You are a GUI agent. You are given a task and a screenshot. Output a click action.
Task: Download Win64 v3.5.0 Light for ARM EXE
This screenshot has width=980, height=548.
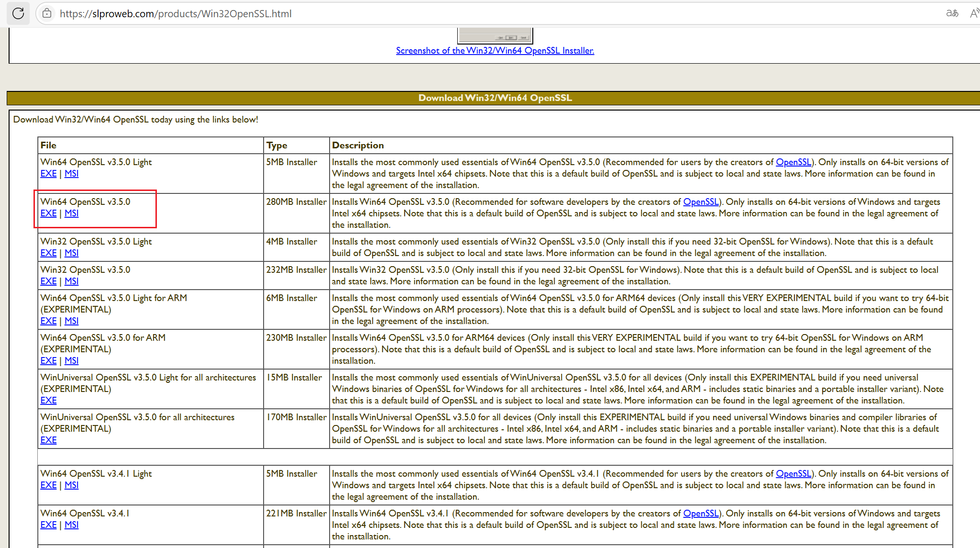(x=48, y=321)
